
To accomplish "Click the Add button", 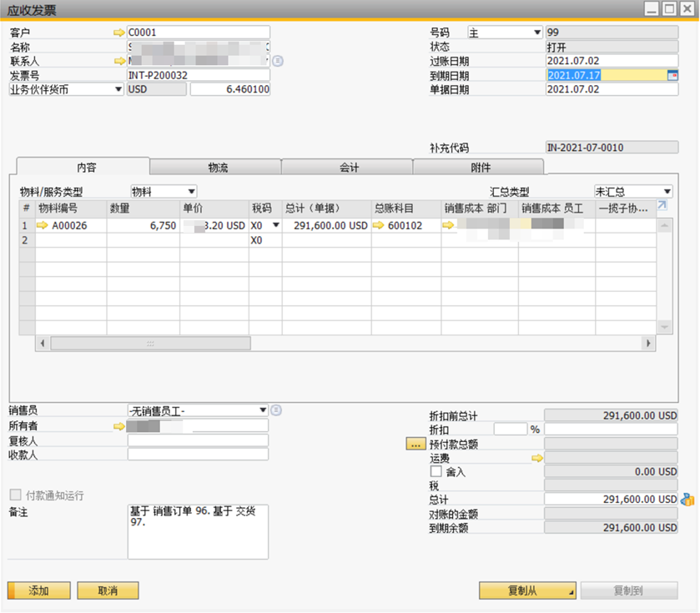I will (x=39, y=590).
